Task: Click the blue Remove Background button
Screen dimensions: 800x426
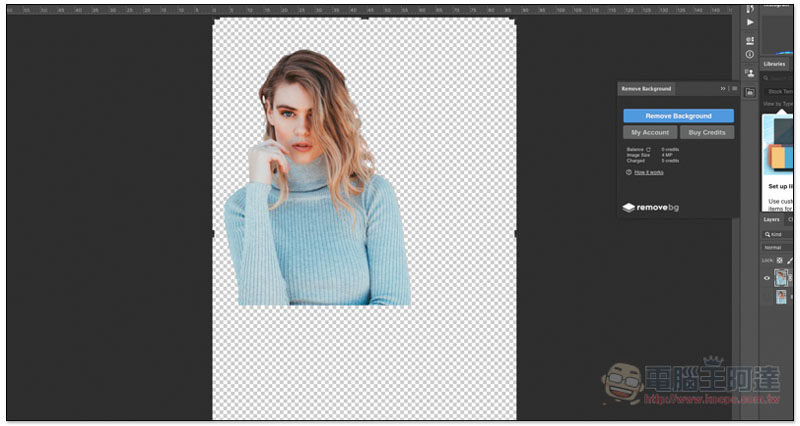Action: [x=678, y=116]
